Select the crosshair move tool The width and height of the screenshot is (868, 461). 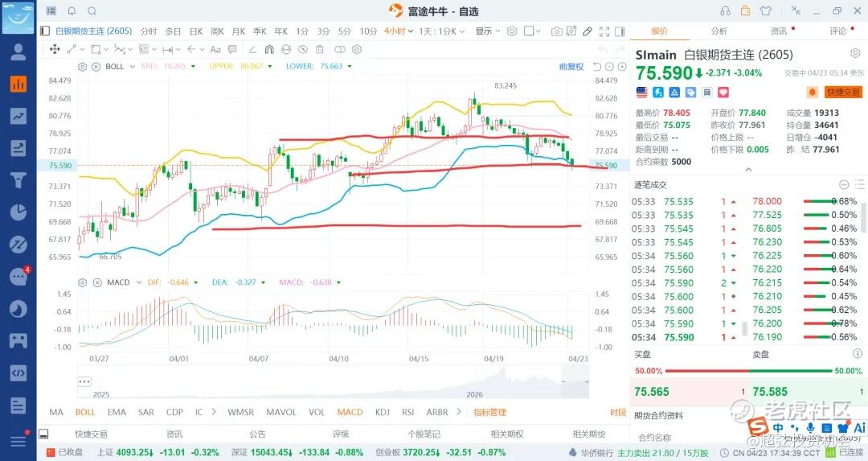coord(55,48)
